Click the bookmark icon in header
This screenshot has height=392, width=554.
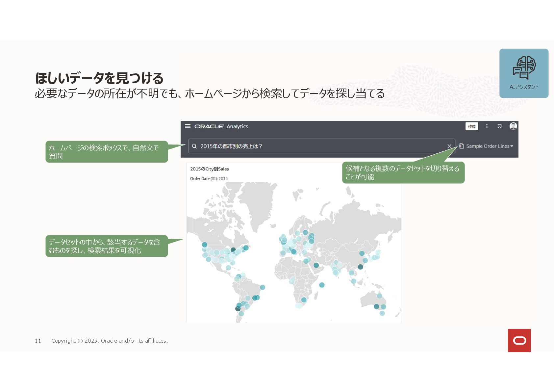(499, 126)
